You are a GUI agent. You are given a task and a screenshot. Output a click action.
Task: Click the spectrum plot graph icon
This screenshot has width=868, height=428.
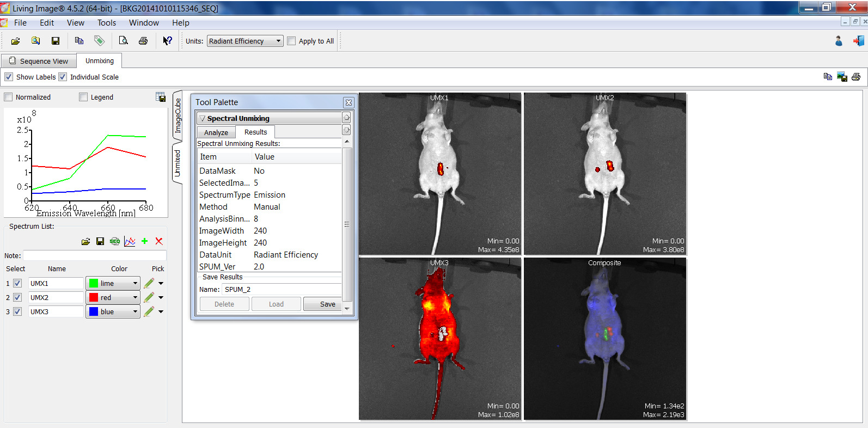pos(130,241)
